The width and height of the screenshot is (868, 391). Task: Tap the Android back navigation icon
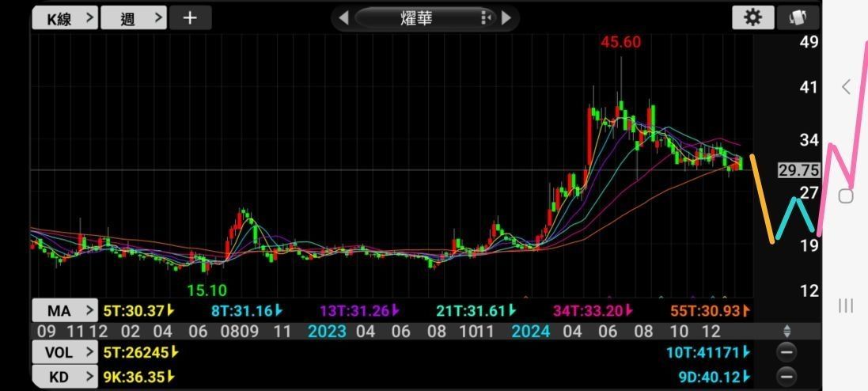point(845,86)
